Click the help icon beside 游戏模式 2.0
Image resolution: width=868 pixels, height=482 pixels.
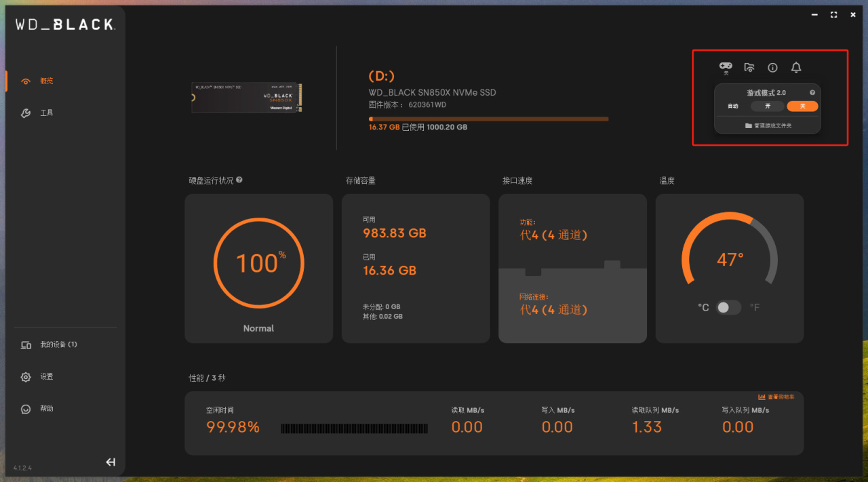812,93
